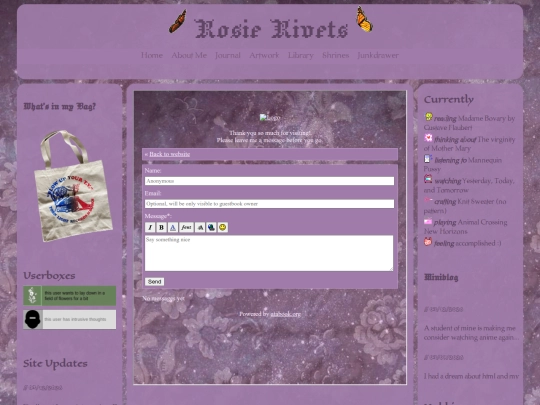Insert a link with globe icon
Screen dimensions: 540x405
click(x=211, y=227)
